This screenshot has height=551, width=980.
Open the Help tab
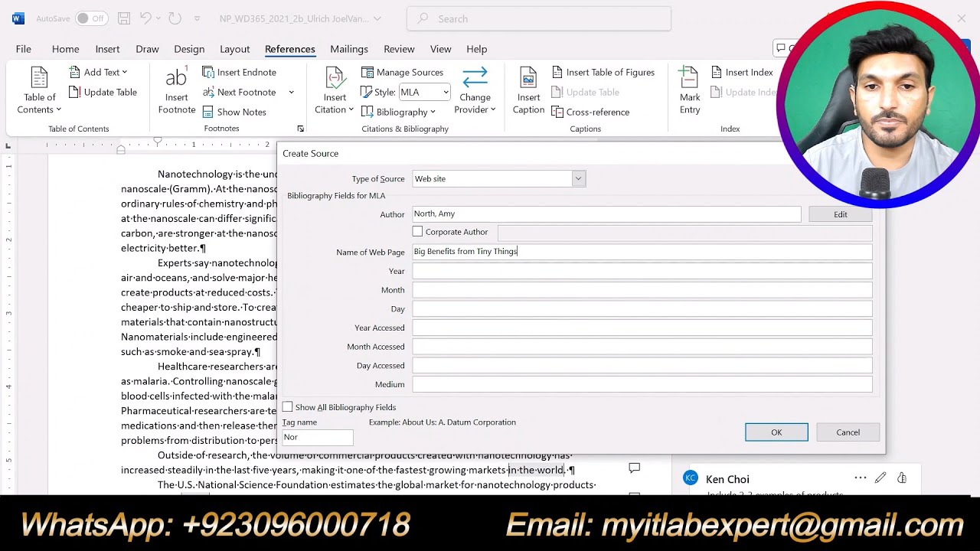pos(477,49)
